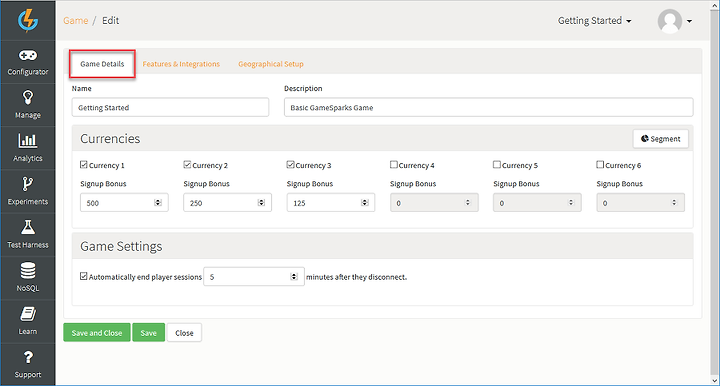
Task: Open the Manage lightbulb icon
Action: 28,98
